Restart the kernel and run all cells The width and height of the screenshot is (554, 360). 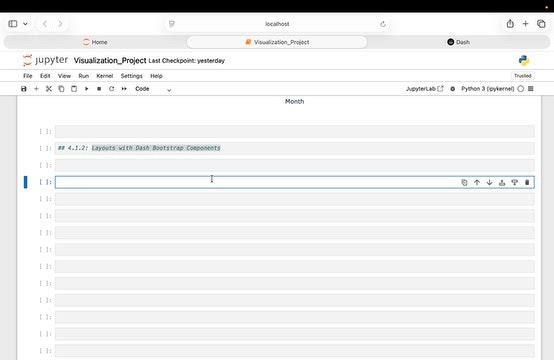(x=124, y=89)
